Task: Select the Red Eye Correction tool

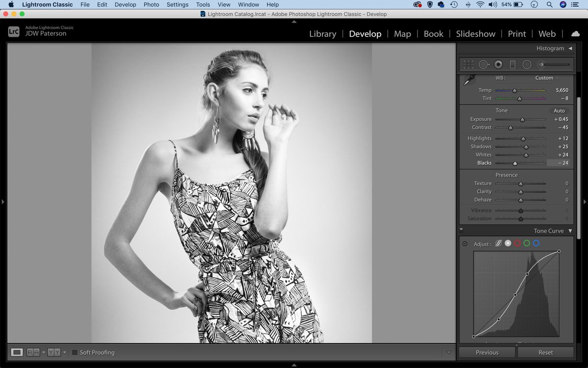Action: [x=498, y=64]
